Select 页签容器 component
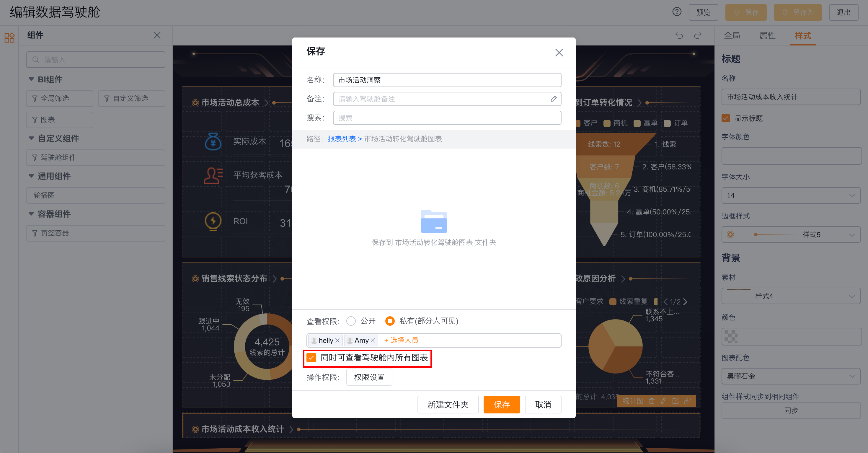Viewport: 868px width, 453px height. coord(95,233)
